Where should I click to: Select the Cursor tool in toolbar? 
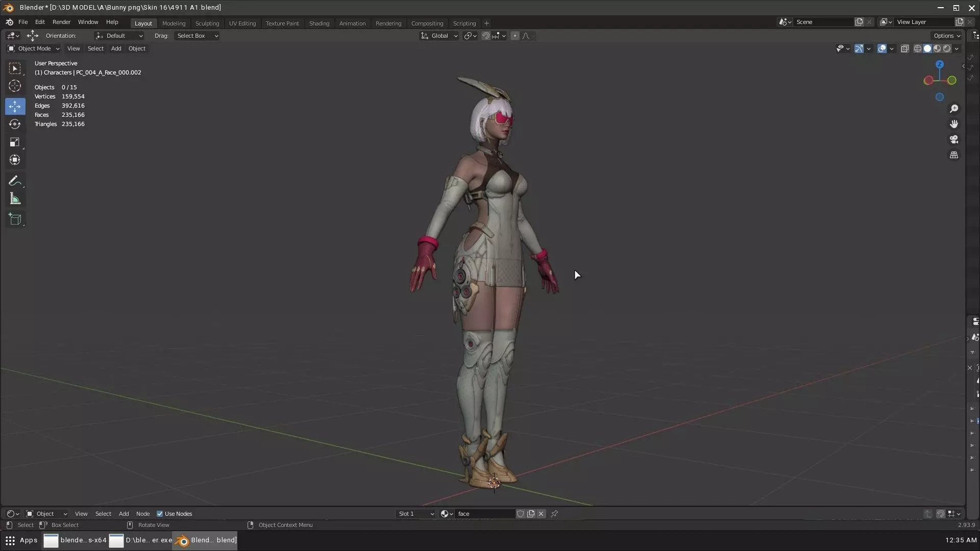pyautogui.click(x=15, y=86)
